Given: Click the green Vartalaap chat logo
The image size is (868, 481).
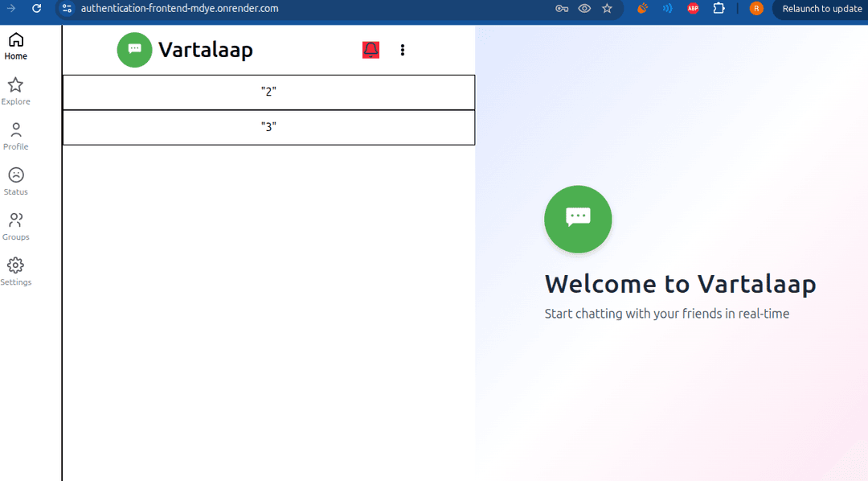Looking at the screenshot, I should 134,50.
